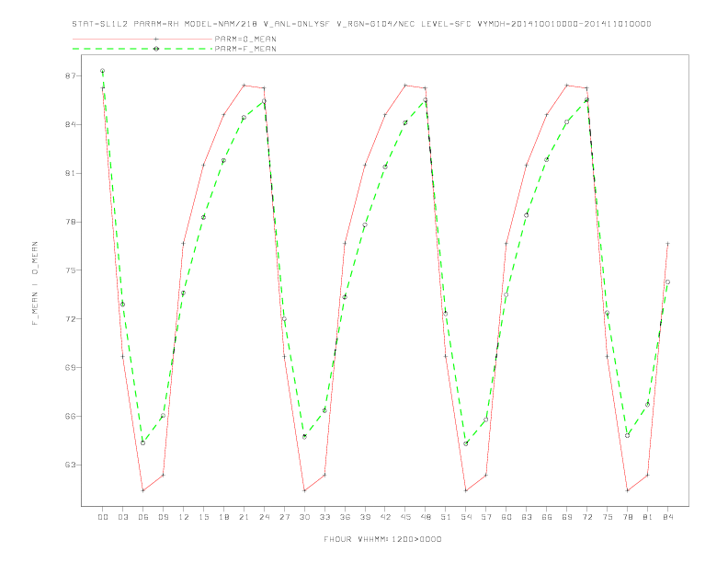Click the y-axis tick label 72
The width and height of the screenshot is (728, 563).
point(70,319)
